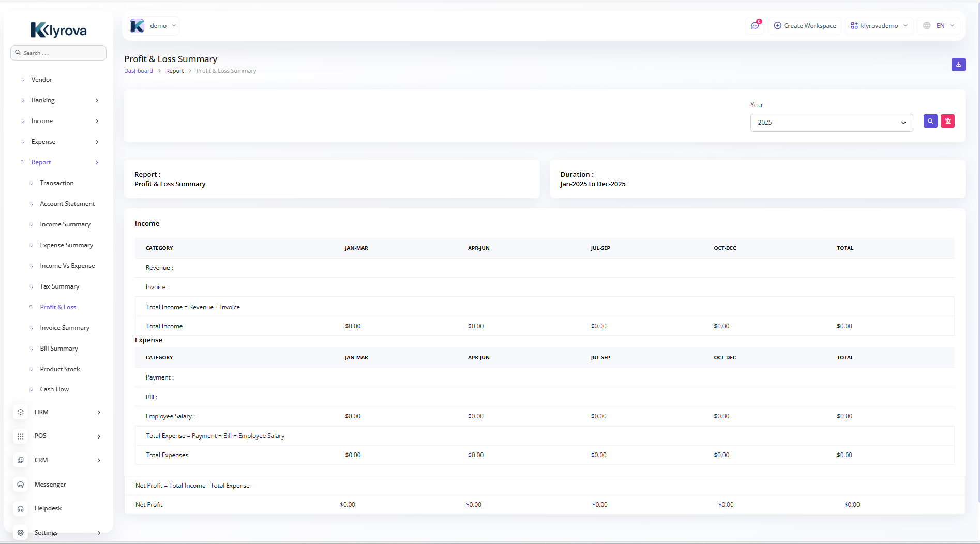Click the HRM module icon

[21, 412]
